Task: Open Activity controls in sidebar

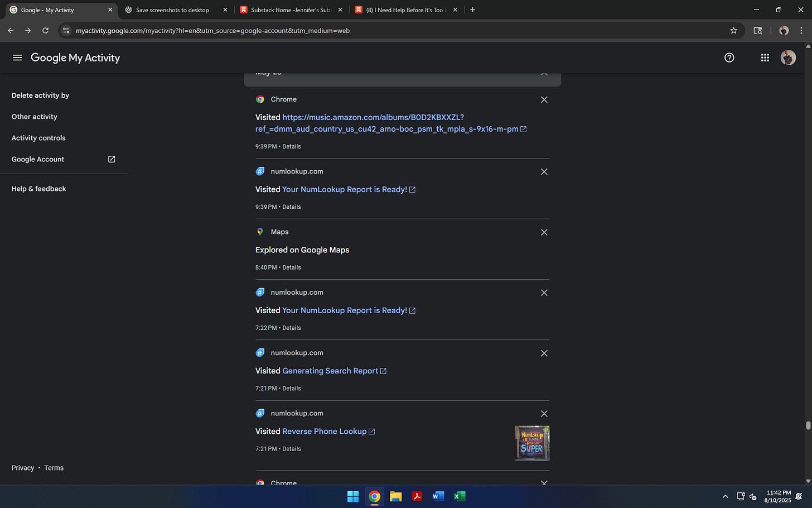Action: pos(38,138)
